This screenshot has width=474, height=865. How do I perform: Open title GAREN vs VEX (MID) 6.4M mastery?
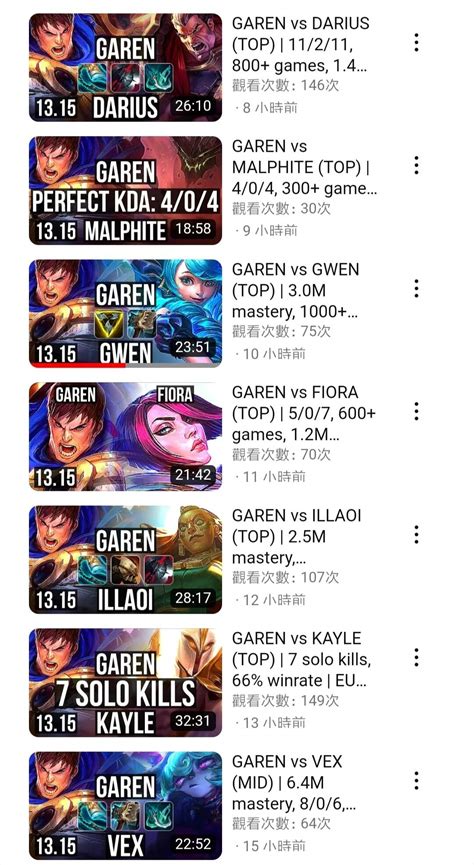[294, 783]
